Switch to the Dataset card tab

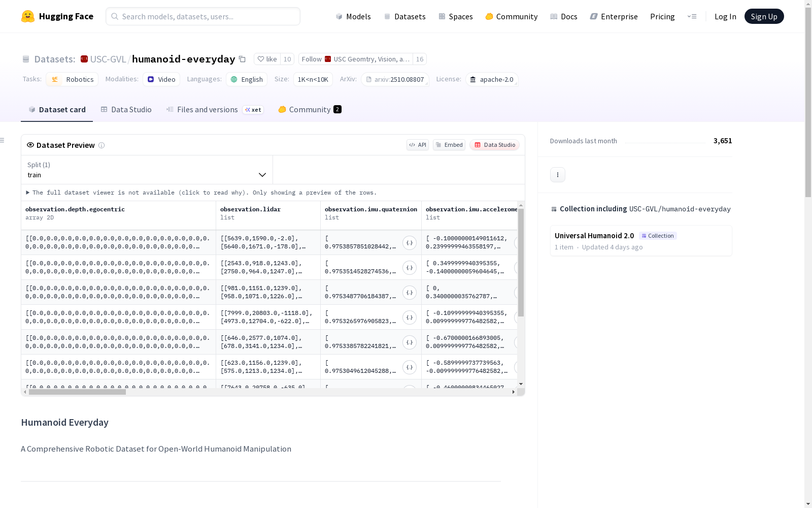57,110
